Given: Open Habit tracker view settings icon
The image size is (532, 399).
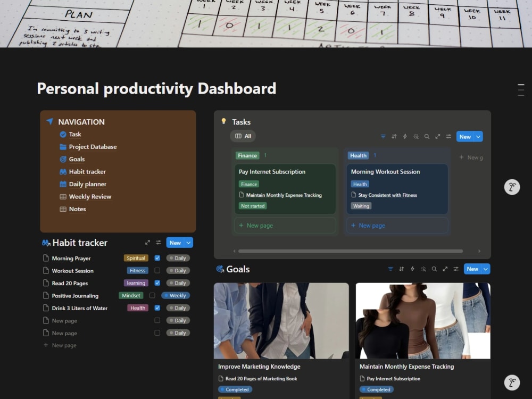Looking at the screenshot, I should (158, 243).
